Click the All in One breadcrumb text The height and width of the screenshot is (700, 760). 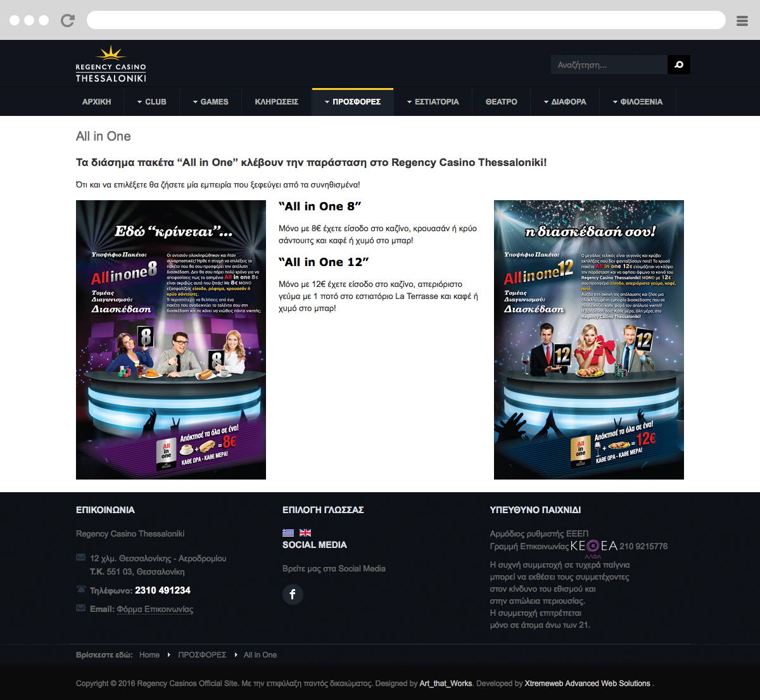pos(260,655)
